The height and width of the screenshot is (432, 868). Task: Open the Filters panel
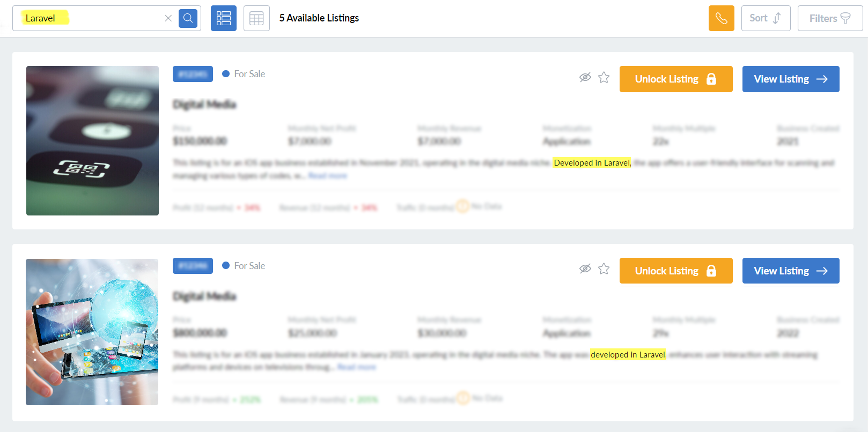click(x=829, y=18)
